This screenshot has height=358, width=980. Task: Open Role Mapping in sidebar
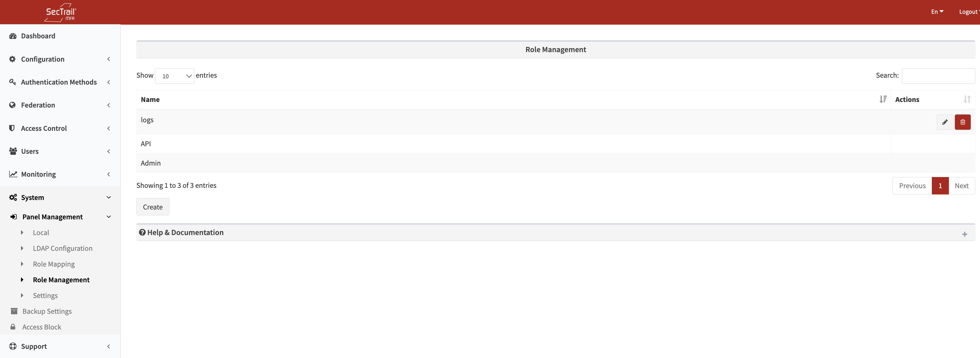(54, 264)
